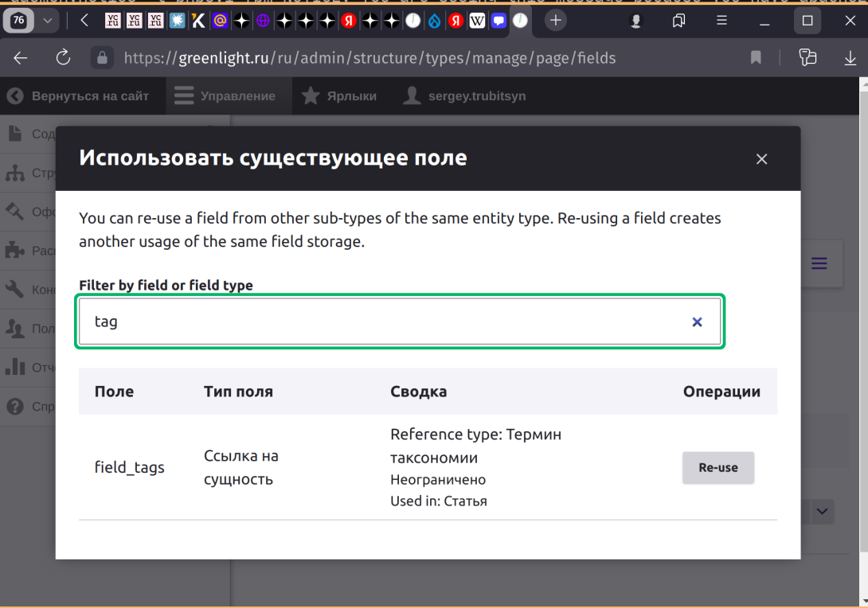Expand the dropdown chevron at bottom right

[x=821, y=512]
